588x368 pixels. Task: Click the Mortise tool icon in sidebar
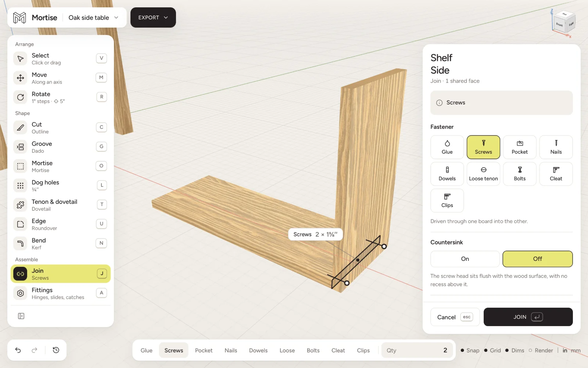(x=21, y=166)
